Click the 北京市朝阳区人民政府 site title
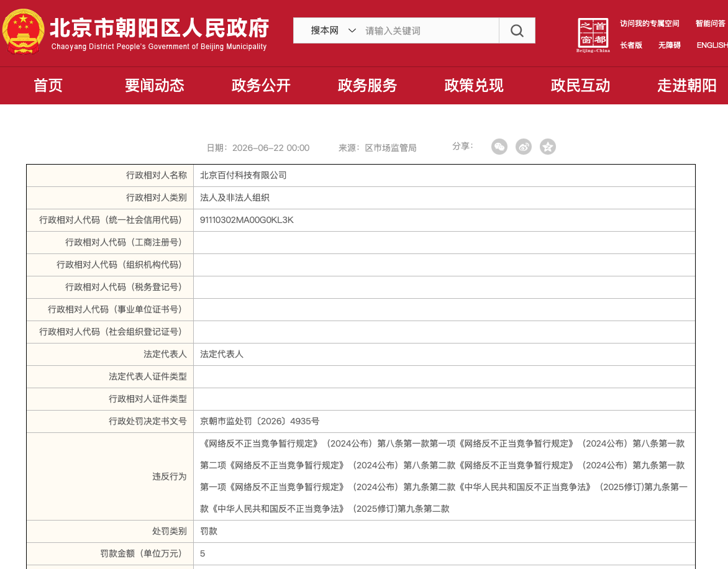728x569 pixels. click(x=159, y=28)
